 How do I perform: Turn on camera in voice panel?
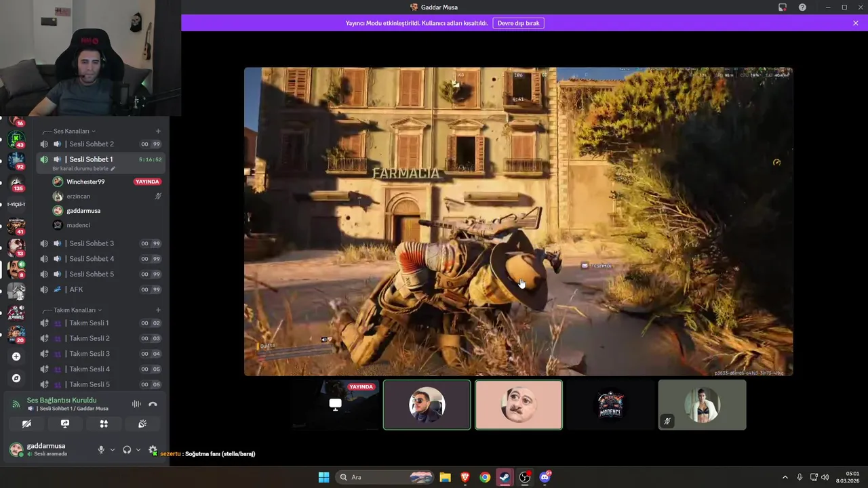(26, 424)
